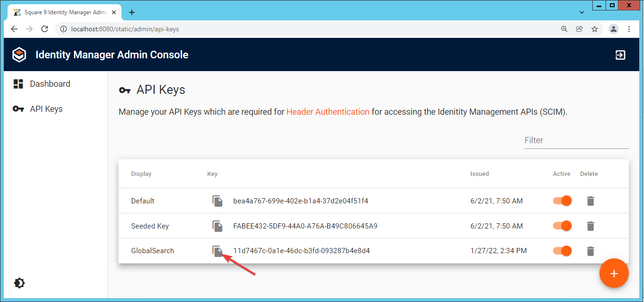Open the Chrome tab search dropdown
Image resolution: width=644 pixels, height=302 pixels.
coord(582,12)
